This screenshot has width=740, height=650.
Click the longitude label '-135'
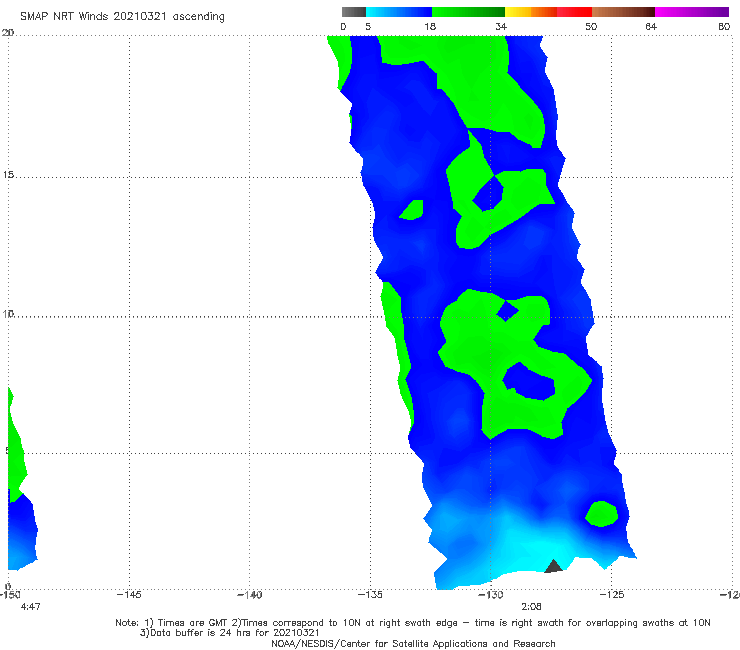370,595
